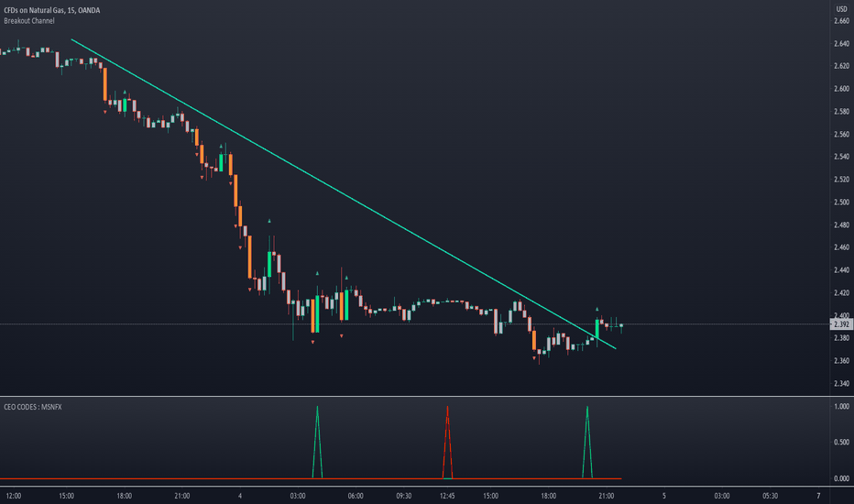Image resolution: width=854 pixels, height=504 pixels.
Task: Click the green indicator spike just left of the 21:00 time label
Action: [587, 443]
